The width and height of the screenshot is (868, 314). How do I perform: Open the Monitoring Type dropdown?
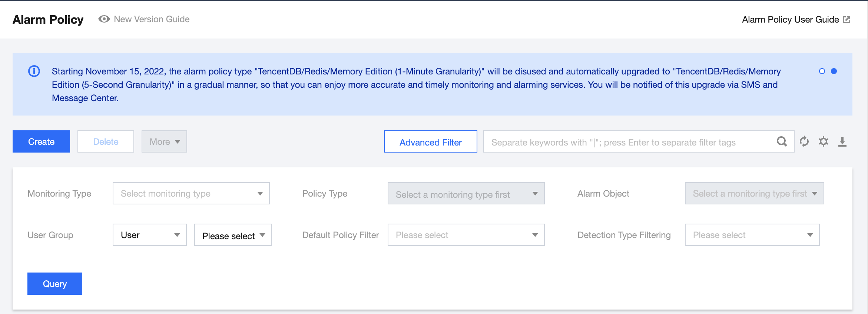(x=191, y=193)
